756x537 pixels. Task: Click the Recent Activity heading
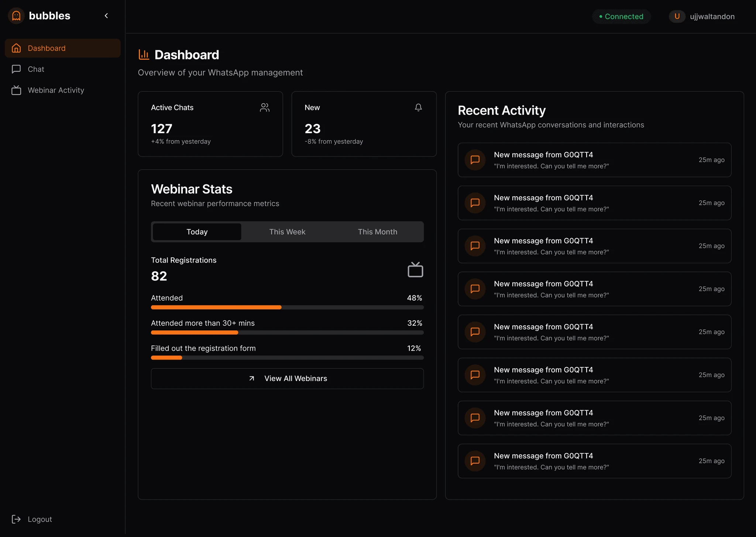[x=502, y=111]
